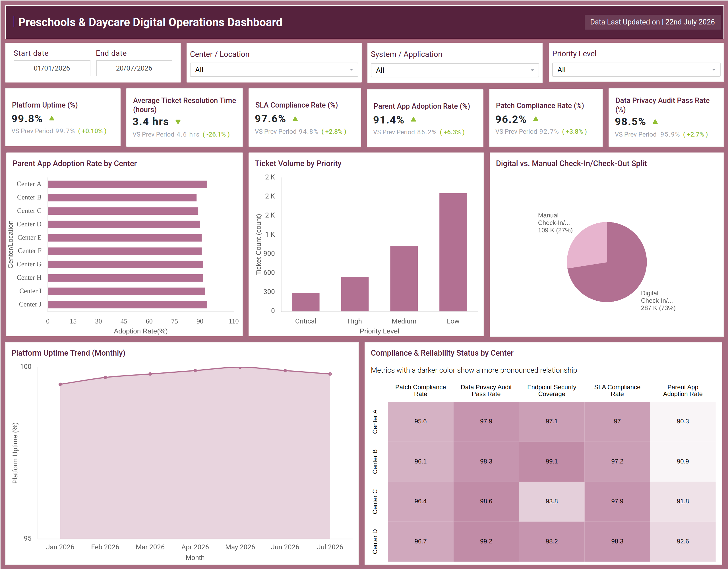
Task: Click Center D Parent App cell 92.6
Action: pos(683,541)
